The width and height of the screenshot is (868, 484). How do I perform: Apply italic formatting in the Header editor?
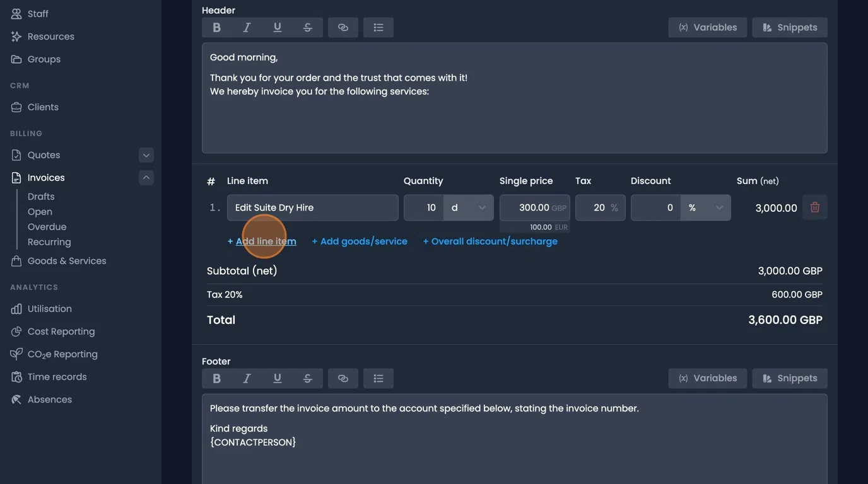click(x=247, y=27)
